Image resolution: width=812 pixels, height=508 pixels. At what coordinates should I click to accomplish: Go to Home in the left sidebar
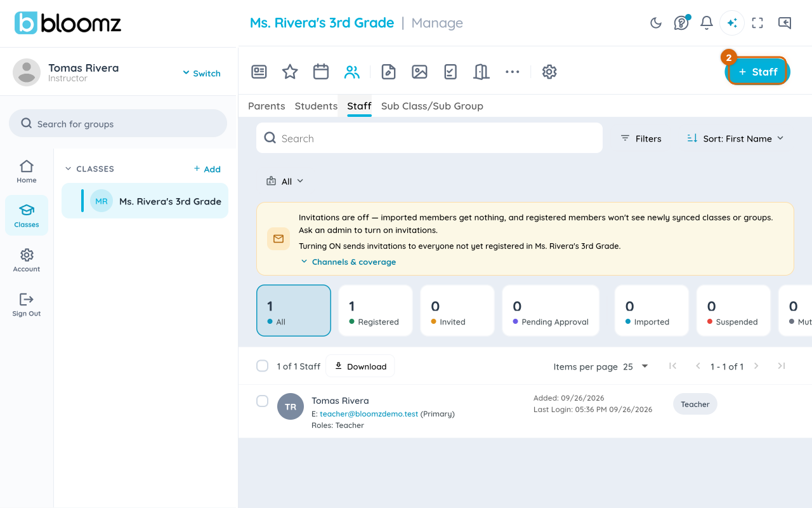tap(27, 171)
